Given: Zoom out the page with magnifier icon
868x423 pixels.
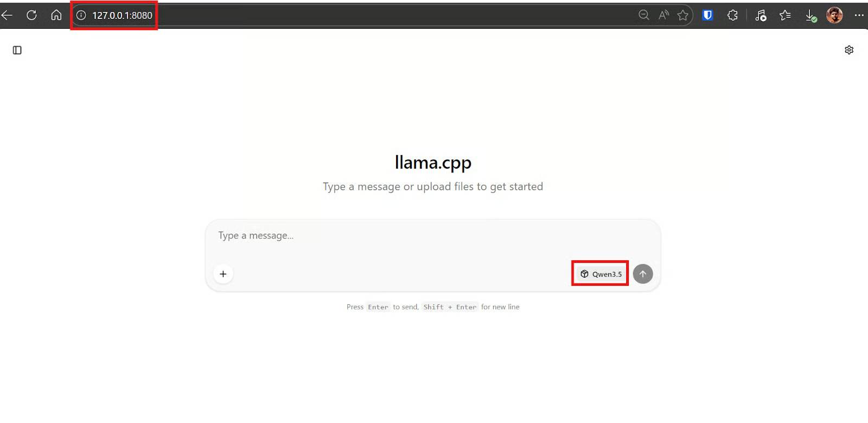Looking at the screenshot, I should [643, 15].
